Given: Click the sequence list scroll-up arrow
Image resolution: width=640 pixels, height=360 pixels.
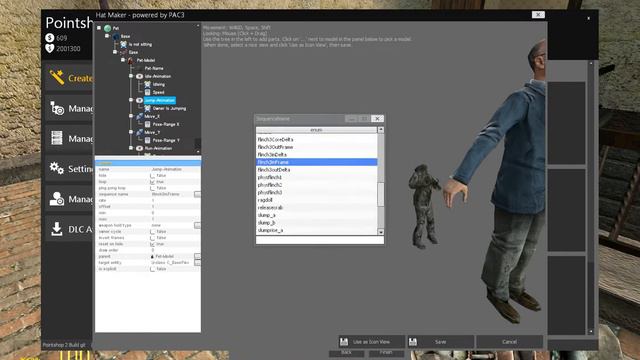Looking at the screenshot, I should click(x=381, y=130).
